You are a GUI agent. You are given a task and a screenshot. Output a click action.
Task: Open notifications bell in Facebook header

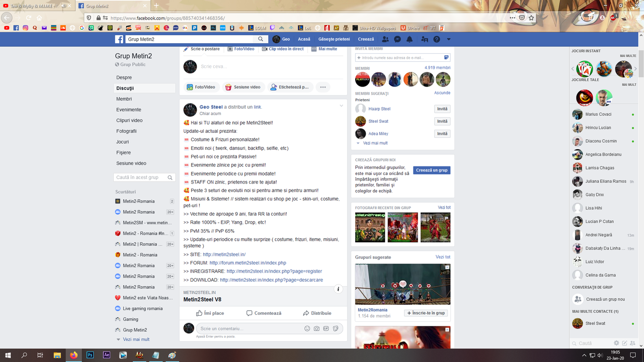click(410, 39)
